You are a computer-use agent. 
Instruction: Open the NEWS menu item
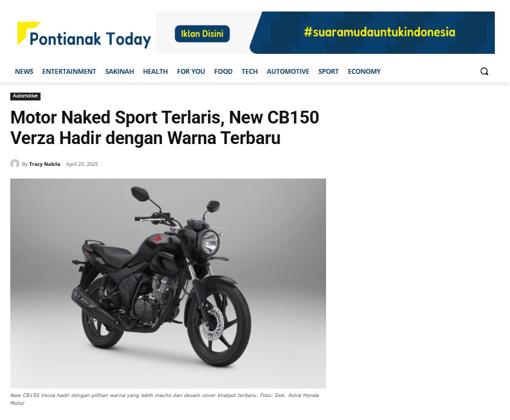point(24,71)
